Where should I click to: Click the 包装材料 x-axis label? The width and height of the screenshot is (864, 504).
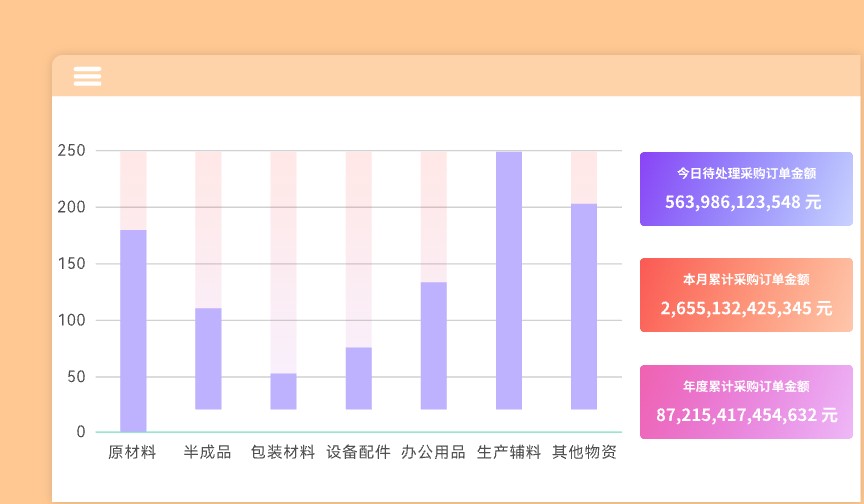tap(283, 452)
